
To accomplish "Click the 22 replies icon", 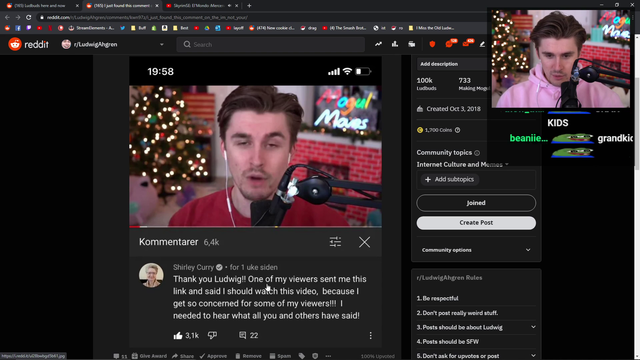I will point(242,335).
